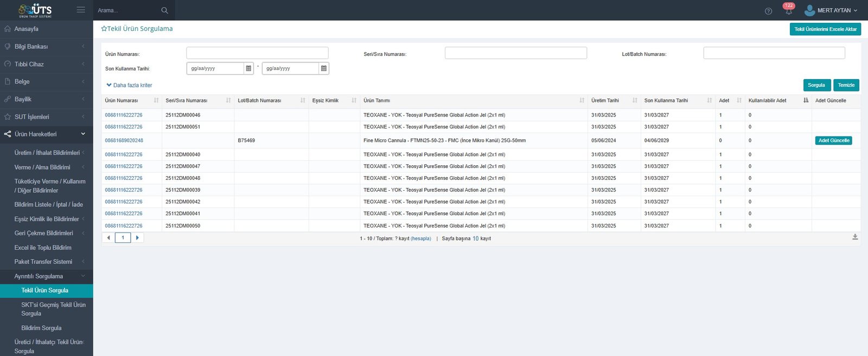Screen dimensions: 868x356
Task: Sort by Üretim Tarihi sort icon
Action: (635, 100)
